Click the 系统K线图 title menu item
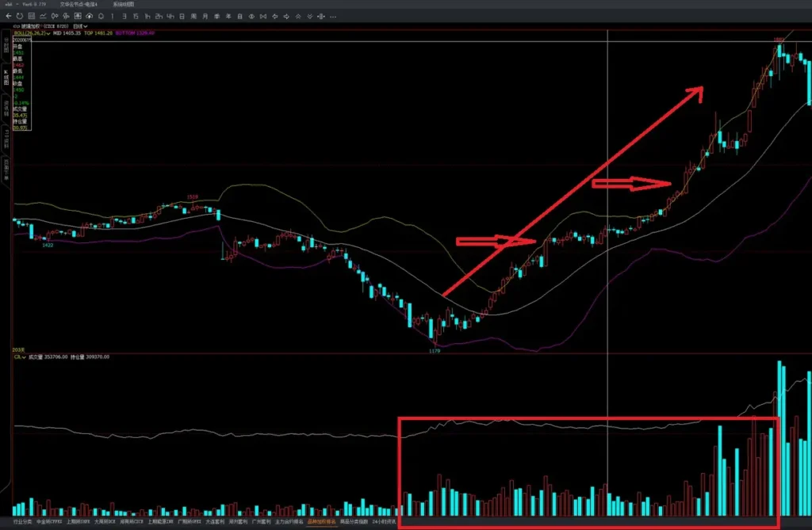This screenshot has height=530, width=812. coord(123,4)
